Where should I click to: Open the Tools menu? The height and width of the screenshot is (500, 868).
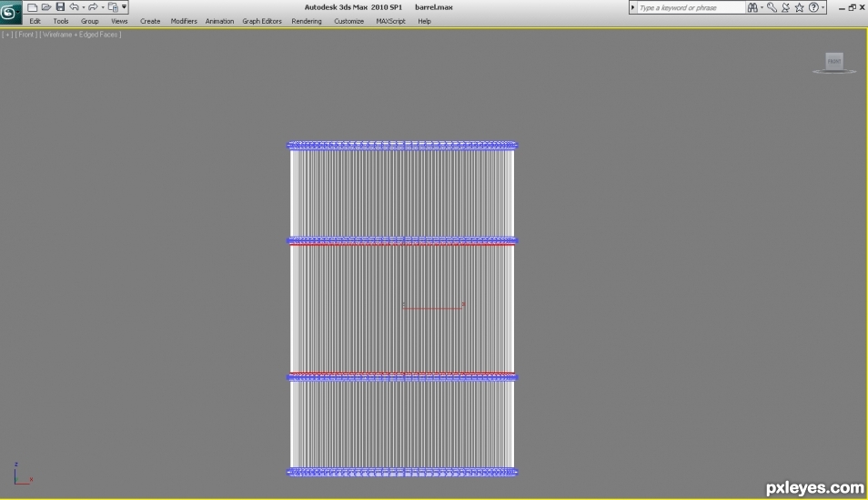click(61, 21)
